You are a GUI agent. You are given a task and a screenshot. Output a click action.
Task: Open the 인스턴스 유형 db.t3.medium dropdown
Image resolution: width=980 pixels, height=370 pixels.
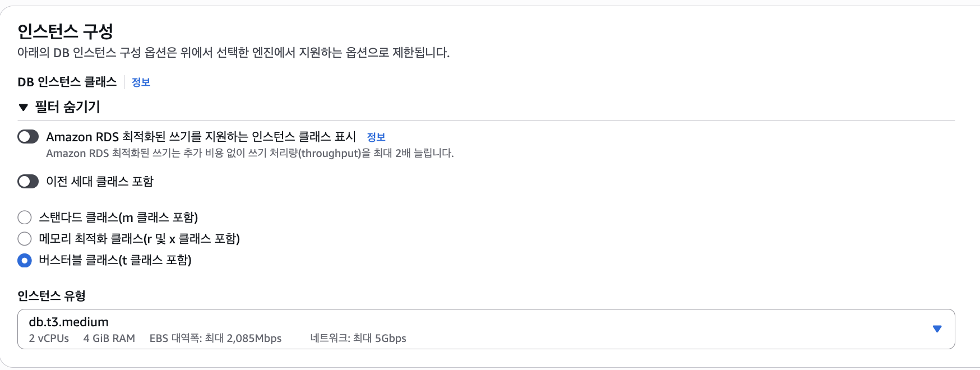pos(486,329)
